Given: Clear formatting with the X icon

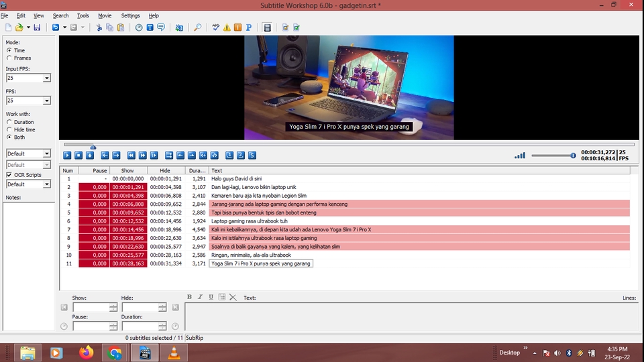Looking at the screenshot, I should (233, 297).
